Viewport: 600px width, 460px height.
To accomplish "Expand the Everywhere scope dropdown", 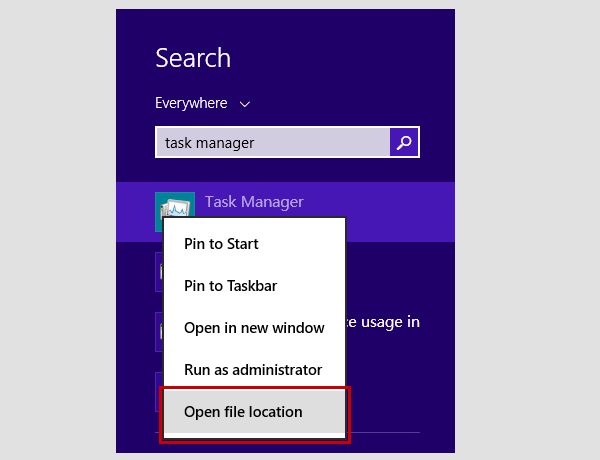I will click(203, 103).
